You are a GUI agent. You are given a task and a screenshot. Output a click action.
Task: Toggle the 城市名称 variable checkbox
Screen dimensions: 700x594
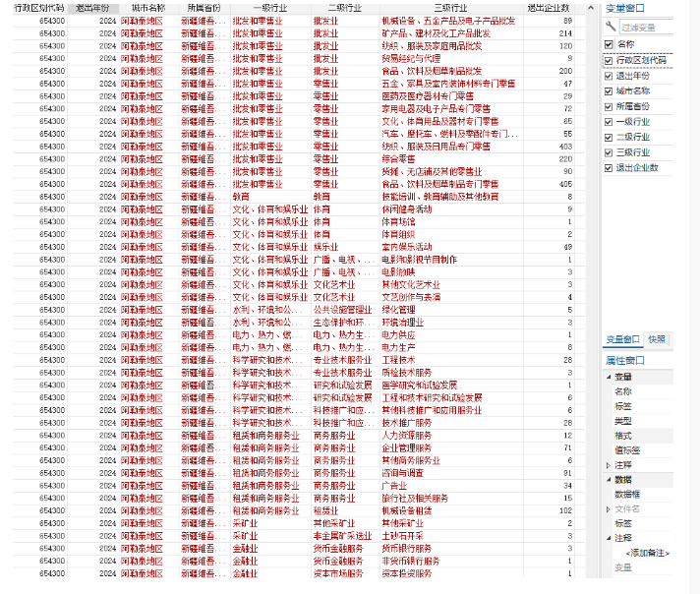[610, 90]
